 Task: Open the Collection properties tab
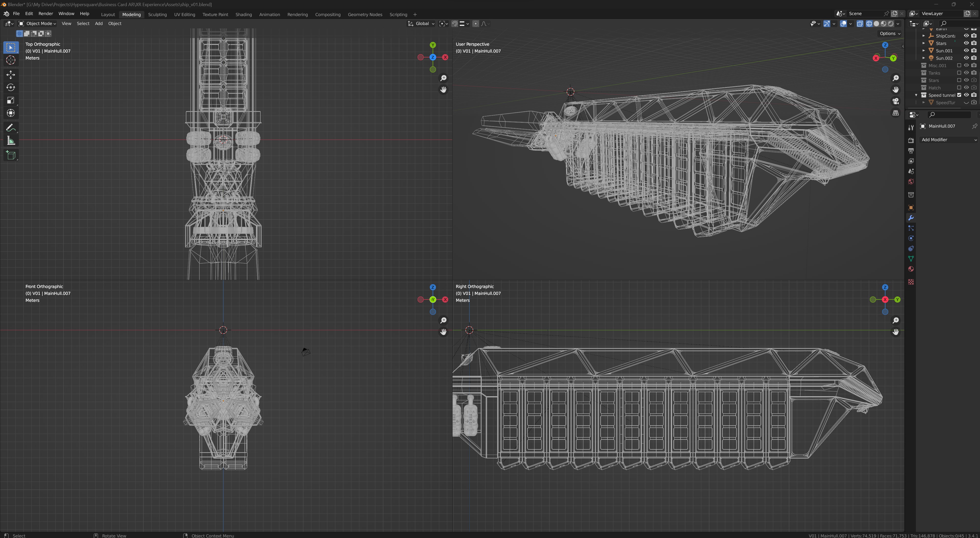911,195
